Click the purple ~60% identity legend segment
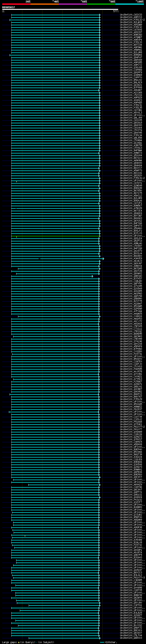This screenshot has width=146, height=644. click(73, 4)
